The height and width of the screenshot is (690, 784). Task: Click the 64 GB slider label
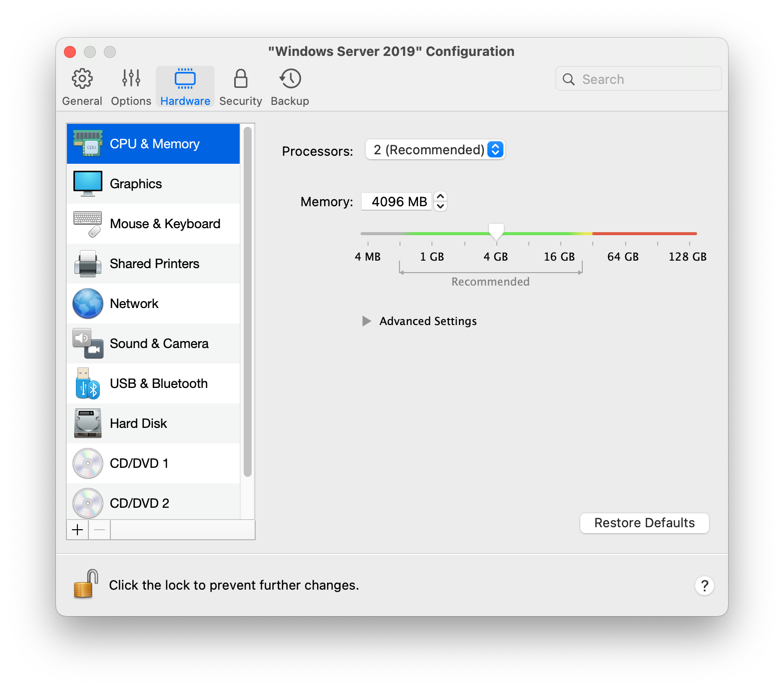point(623,257)
